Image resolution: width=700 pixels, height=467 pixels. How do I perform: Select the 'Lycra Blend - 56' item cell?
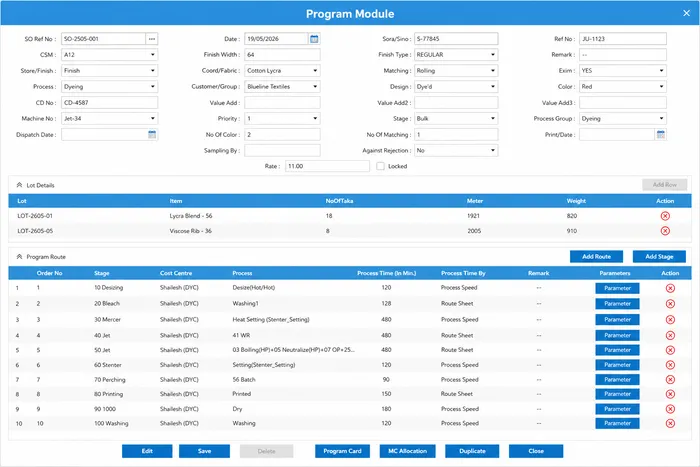pyautogui.click(x=191, y=216)
